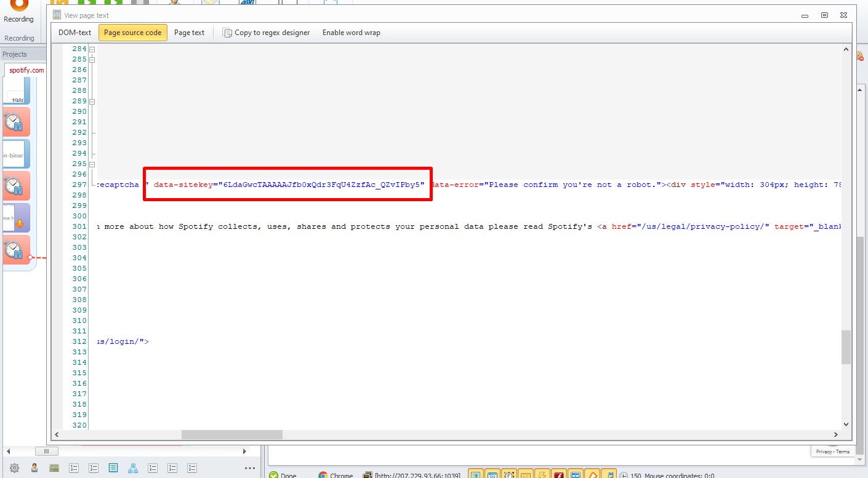The image size is (868, 478).
Task: Open the user profile icon in bottom toolbar
Action: pos(34,468)
